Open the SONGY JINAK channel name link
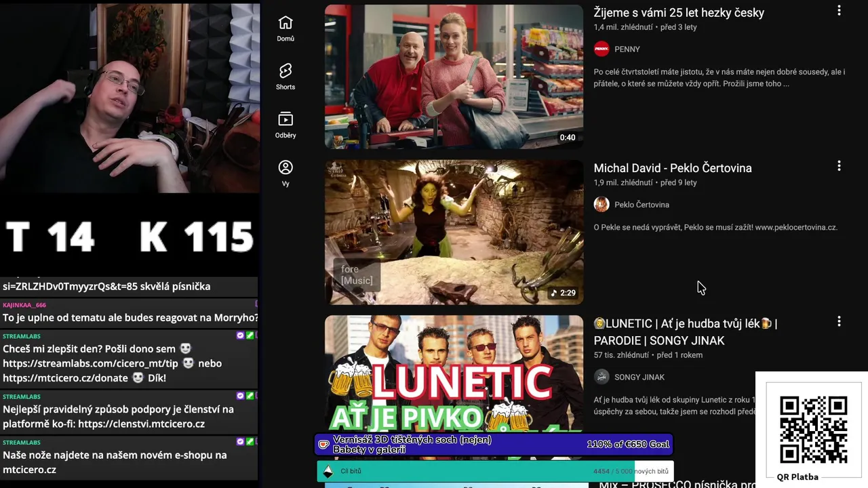The height and width of the screenshot is (488, 868). (x=639, y=377)
